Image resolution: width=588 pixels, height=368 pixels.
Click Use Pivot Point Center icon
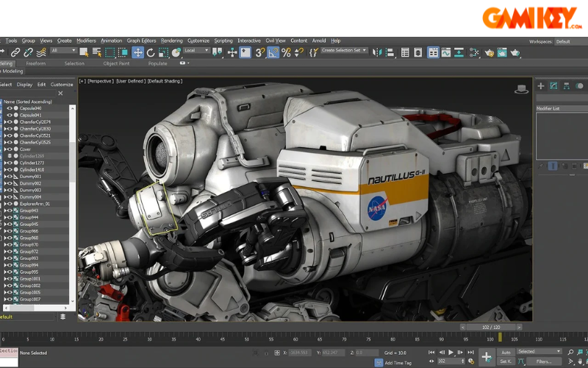(217, 52)
